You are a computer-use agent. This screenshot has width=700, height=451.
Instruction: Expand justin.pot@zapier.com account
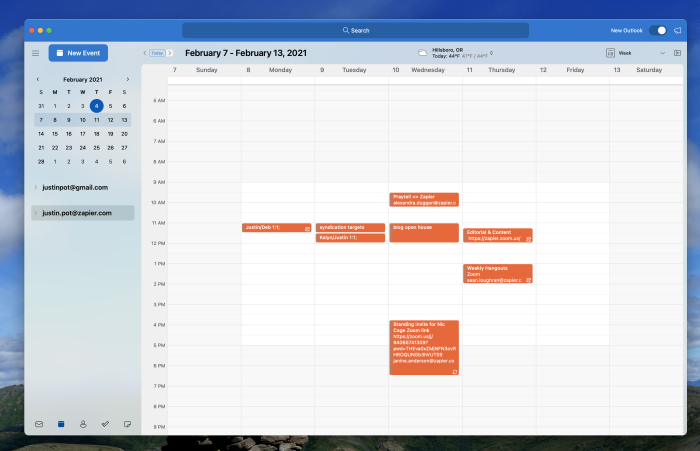pyautogui.click(x=36, y=213)
